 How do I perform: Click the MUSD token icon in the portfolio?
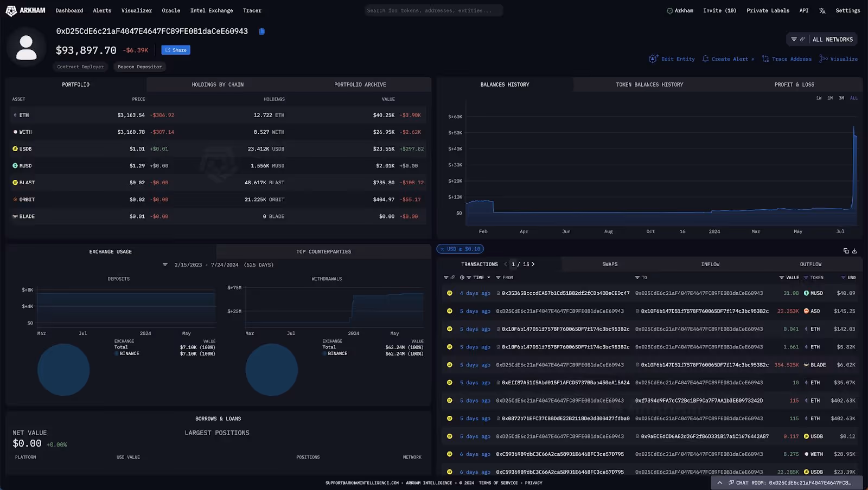pos(15,166)
